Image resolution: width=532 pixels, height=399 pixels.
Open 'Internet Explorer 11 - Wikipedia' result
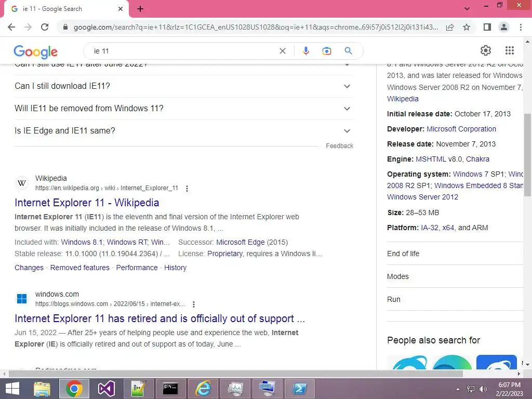point(87,203)
